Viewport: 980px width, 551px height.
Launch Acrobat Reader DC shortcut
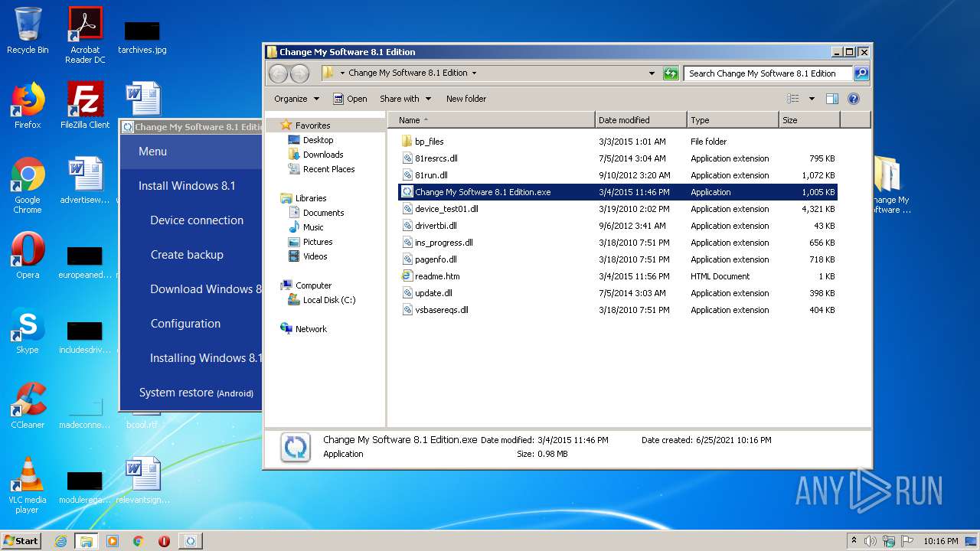[85, 35]
